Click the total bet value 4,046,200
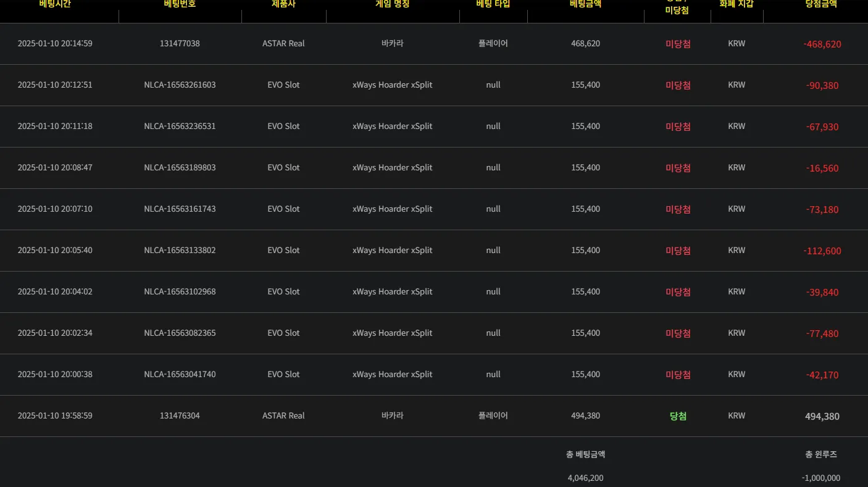The height and width of the screenshot is (487, 868). point(585,478)
